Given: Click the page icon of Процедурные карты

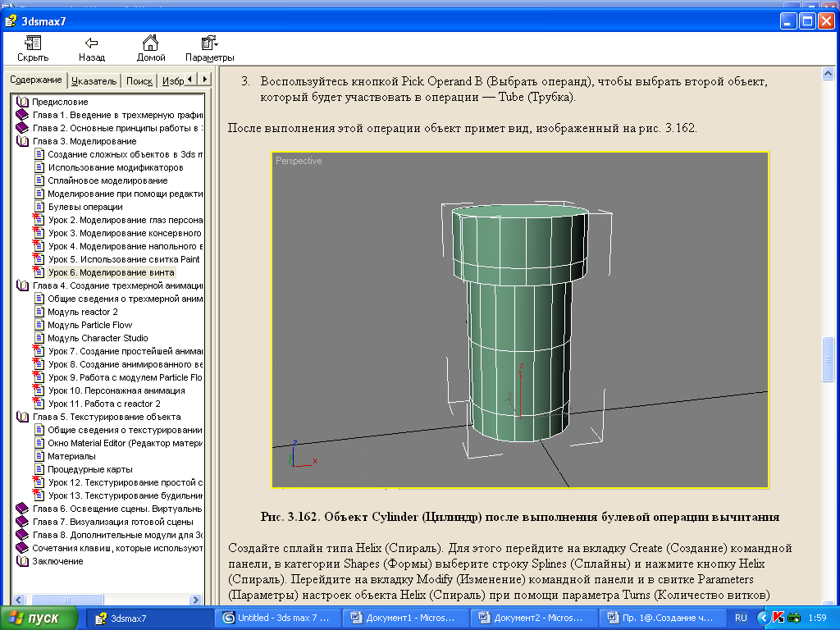Looking at the screenshot, I should point(39,469).
